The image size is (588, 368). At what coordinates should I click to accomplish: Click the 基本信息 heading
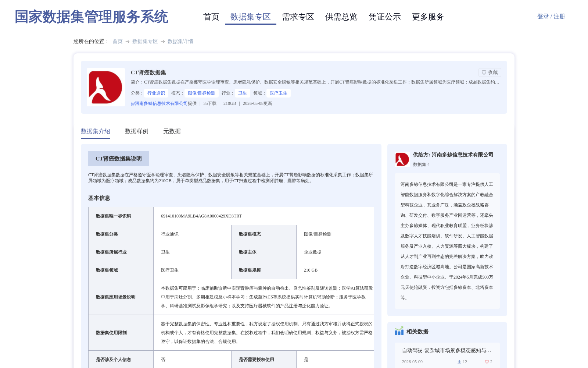tap(99, 198)
